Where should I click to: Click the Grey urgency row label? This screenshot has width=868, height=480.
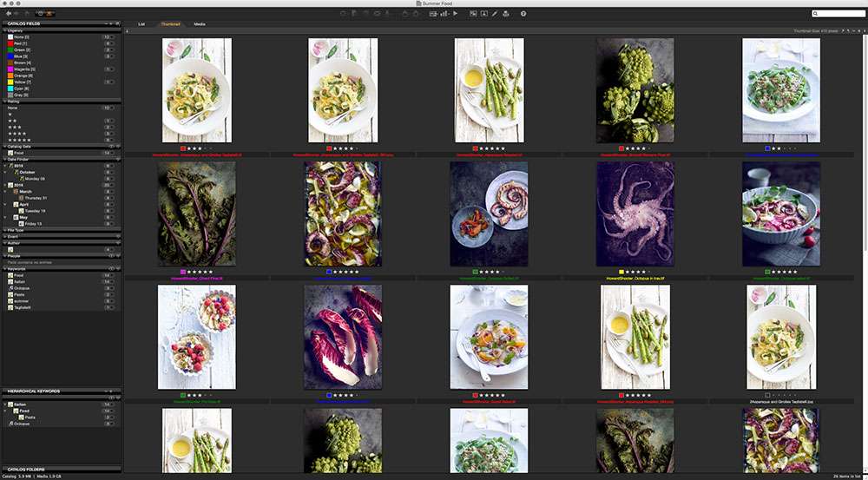click(22, 95)
